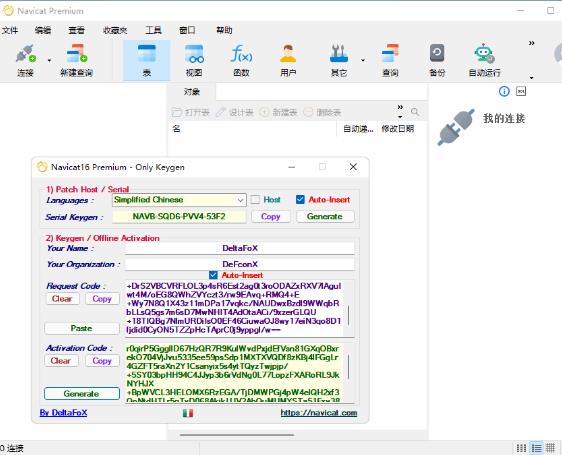Open the Window (窗口) menu
This screenshot has width=562, height=455.
[187, 30]
